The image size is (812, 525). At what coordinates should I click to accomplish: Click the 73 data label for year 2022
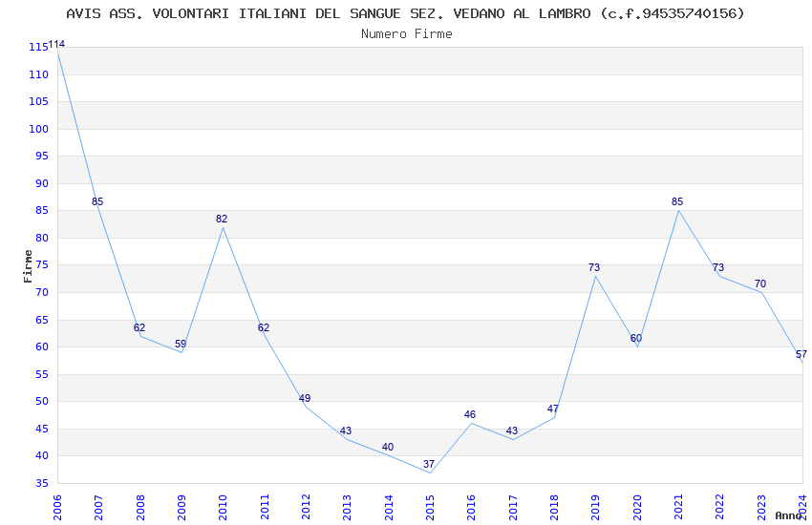tap(718, 267)
